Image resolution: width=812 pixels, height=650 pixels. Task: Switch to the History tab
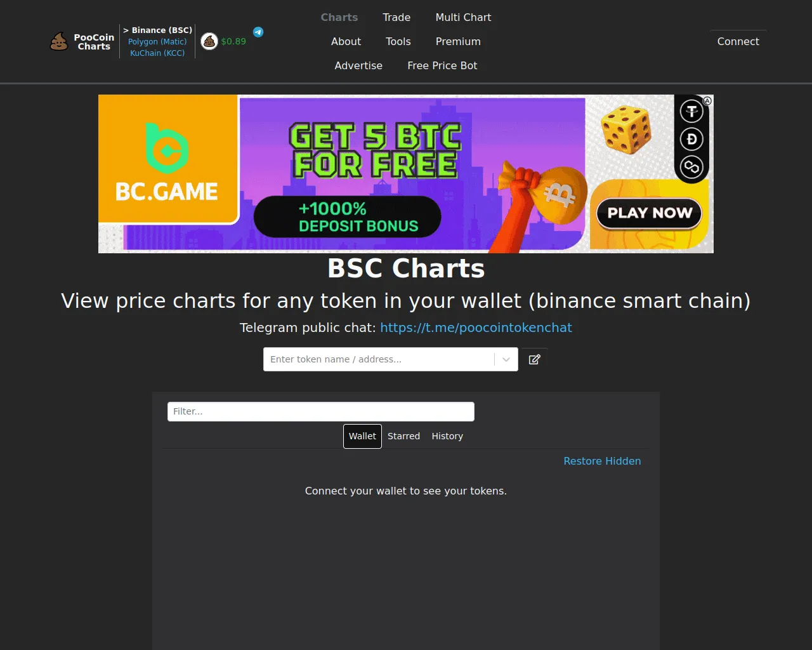447,436
